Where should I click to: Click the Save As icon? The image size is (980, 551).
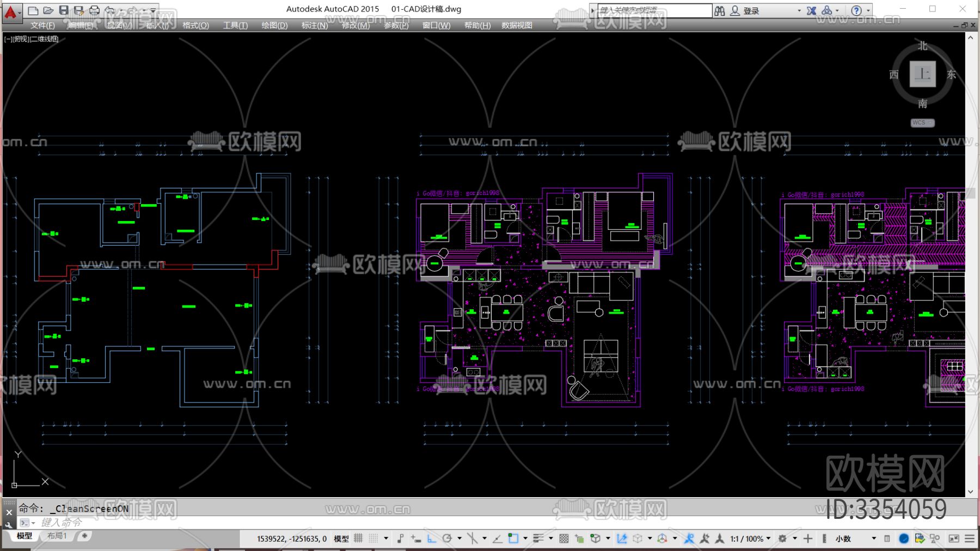pyautogui.click(x=79, y=10)
